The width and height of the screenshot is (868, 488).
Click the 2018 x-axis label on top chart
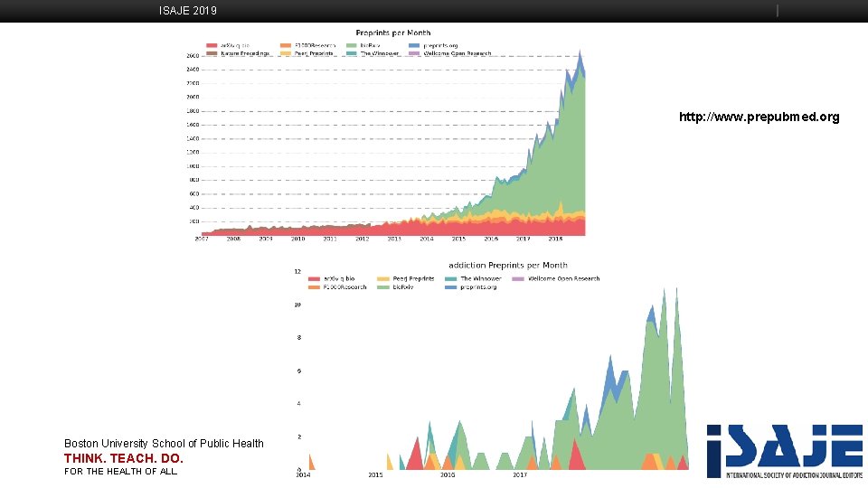(x=555, y=239)
